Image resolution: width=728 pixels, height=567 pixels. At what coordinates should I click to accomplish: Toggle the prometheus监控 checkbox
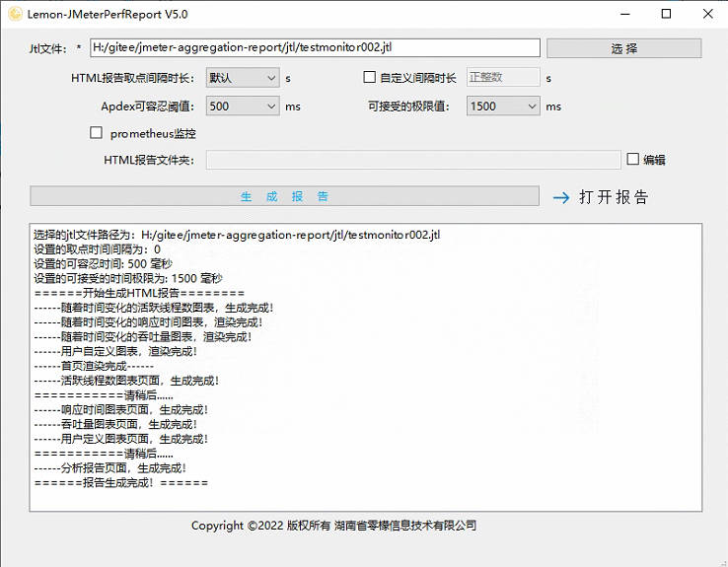point(96,133)
